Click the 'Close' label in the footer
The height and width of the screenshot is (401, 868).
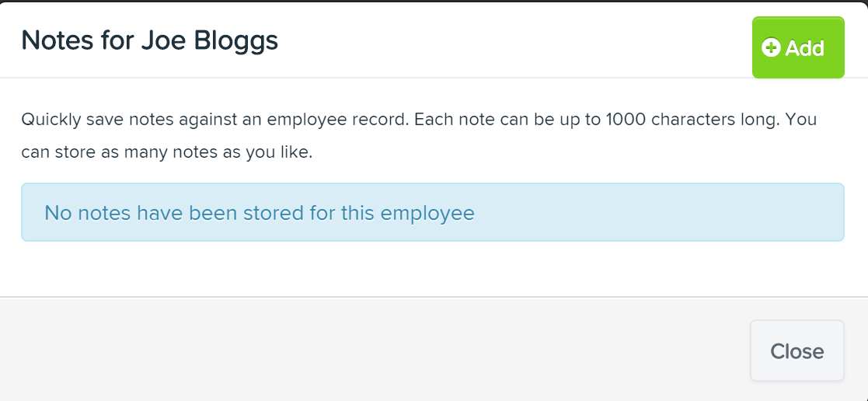(x=797, y=351)
